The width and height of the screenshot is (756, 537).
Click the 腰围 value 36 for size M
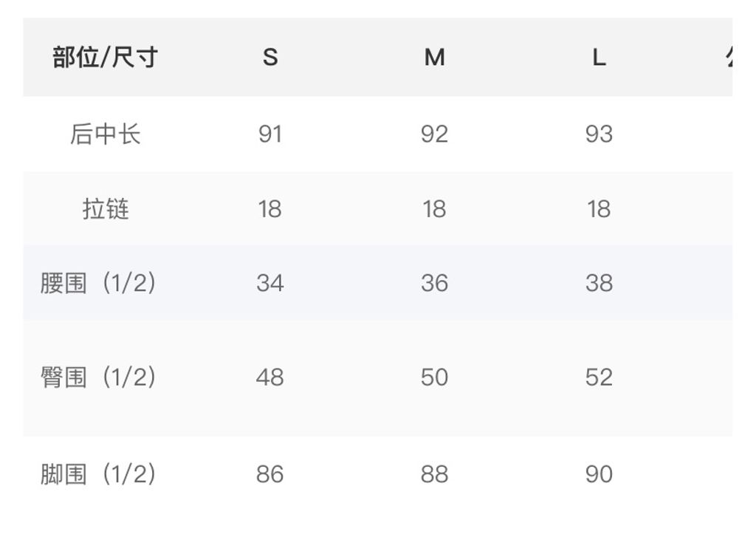(x=434, y=283)
